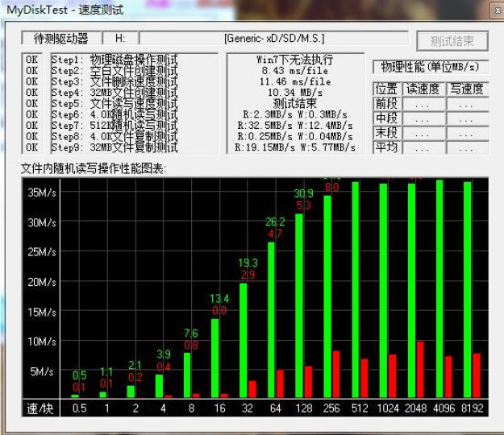Click the 位置 column header
Screen dimensions: 504x435
click(387, 89)
